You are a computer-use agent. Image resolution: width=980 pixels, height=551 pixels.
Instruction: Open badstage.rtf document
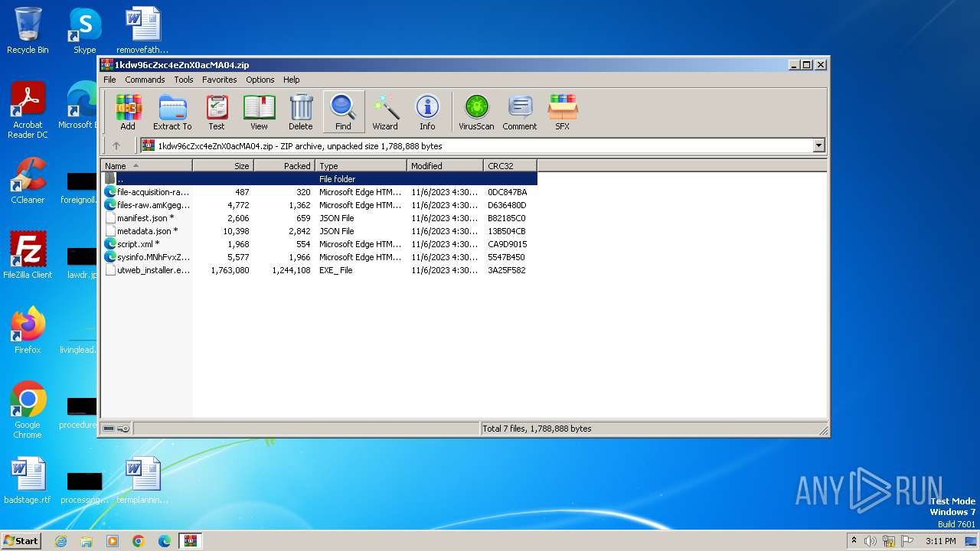click(x=28, y=481)
